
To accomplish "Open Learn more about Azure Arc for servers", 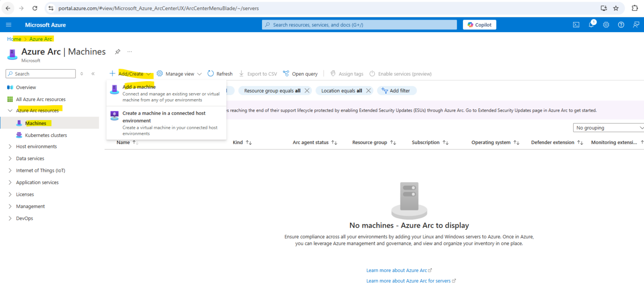I will pos(408,280).
